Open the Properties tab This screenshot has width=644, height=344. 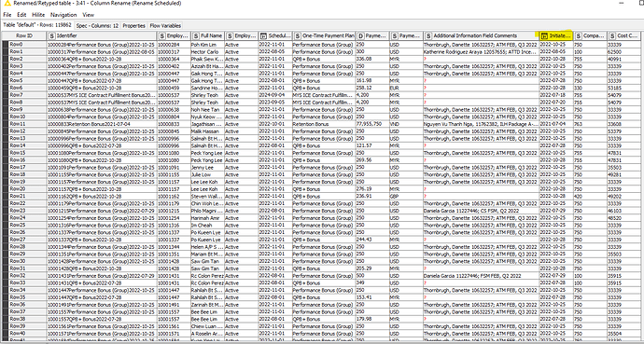(x=133, y=25)
